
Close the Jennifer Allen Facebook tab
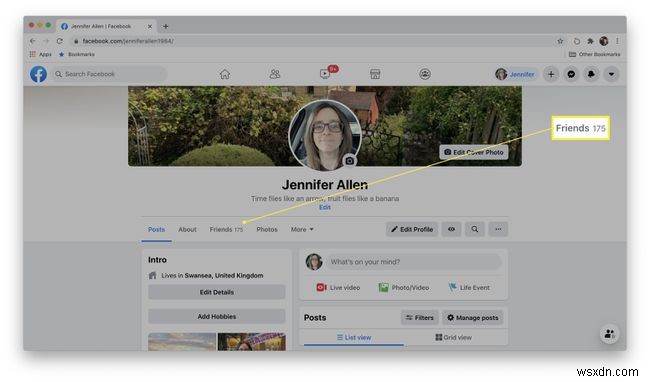click(x=150, y=26)
